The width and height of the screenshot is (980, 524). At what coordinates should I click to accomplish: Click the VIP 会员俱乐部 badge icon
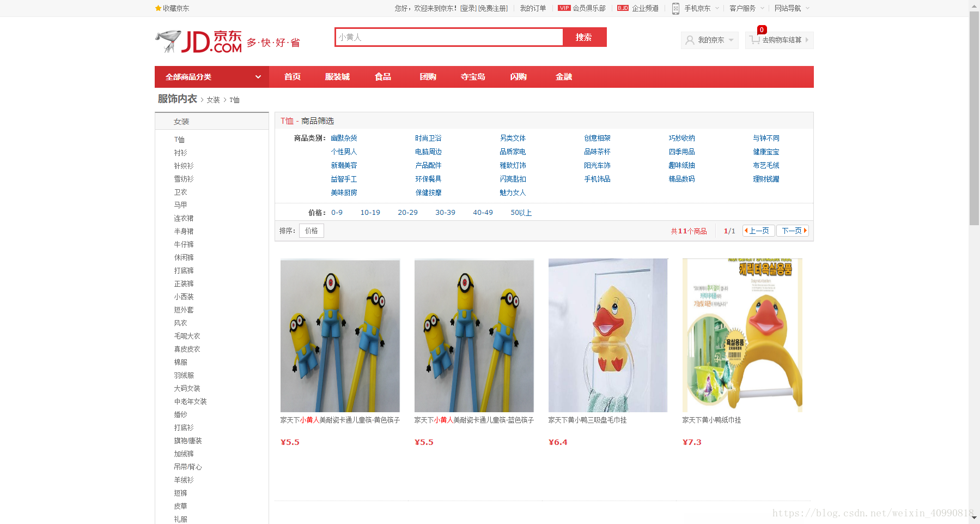[564, 8]
